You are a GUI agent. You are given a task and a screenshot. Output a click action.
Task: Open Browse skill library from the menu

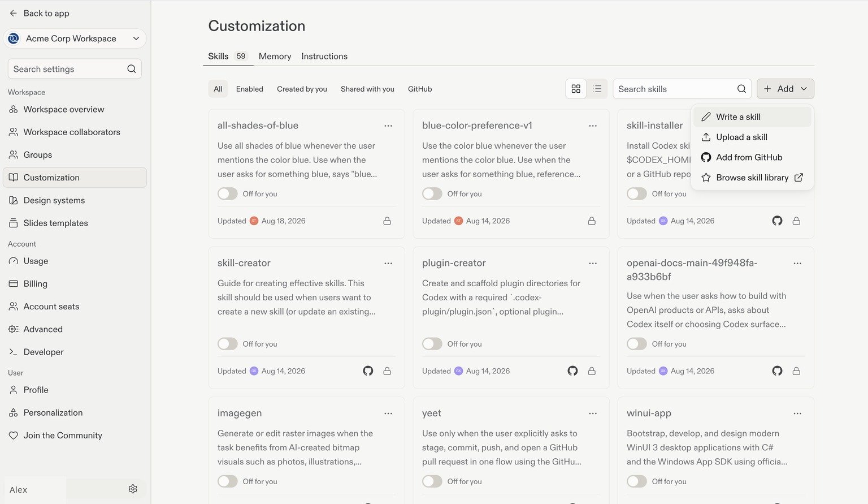(x=752, y=178)
